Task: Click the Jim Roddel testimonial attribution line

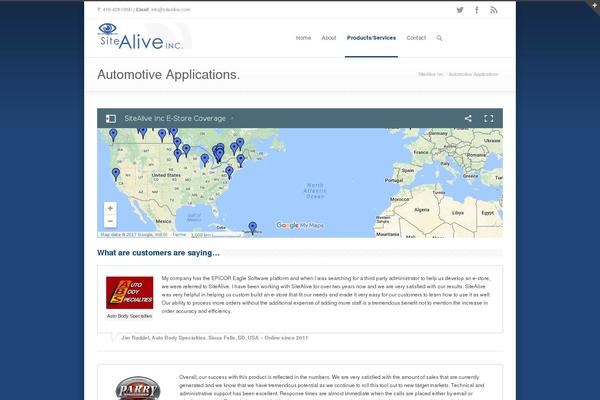Action: [214, 338]
